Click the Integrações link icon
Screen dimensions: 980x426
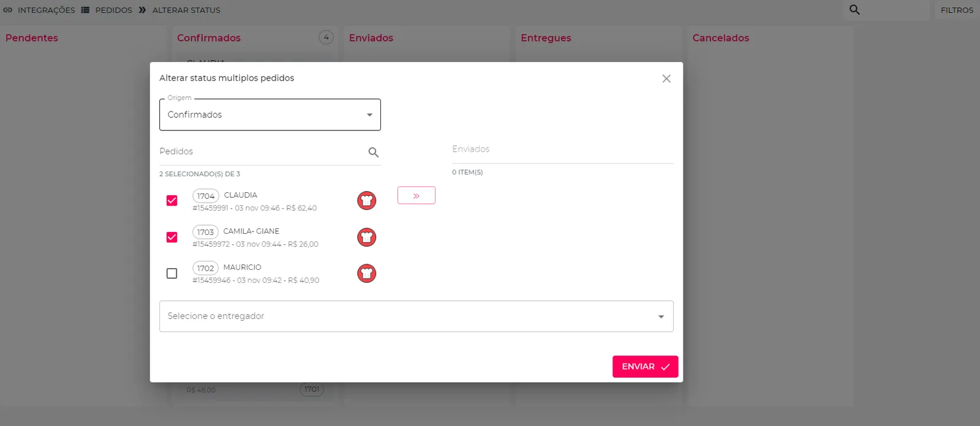pos(8,10)
